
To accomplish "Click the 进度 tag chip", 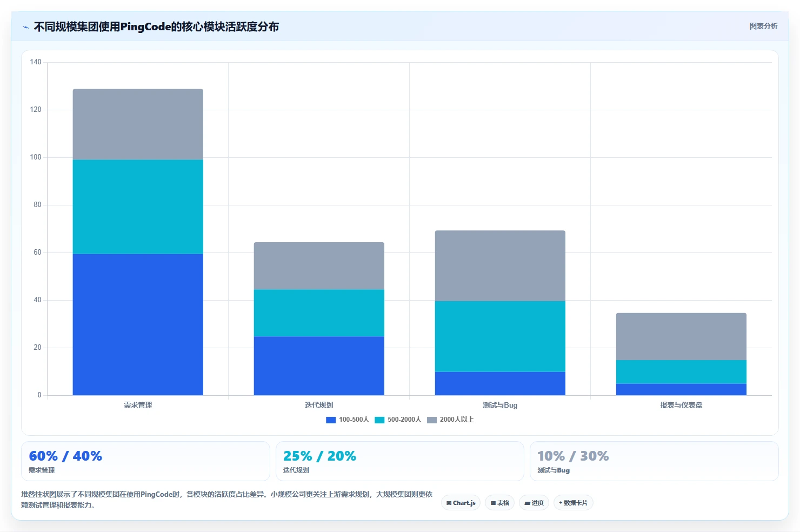I will [x=534, y=503].
